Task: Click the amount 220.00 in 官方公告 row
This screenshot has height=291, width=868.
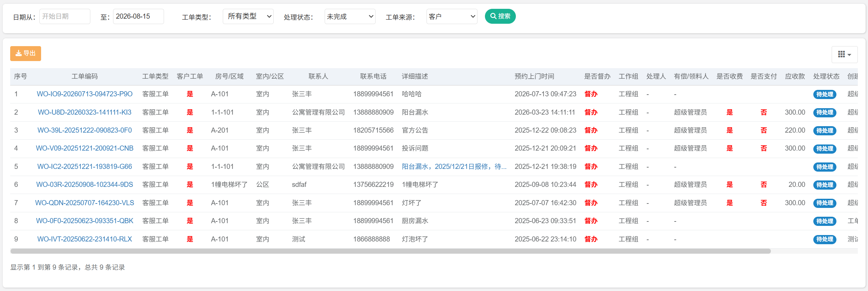Action: click(795, 130)
